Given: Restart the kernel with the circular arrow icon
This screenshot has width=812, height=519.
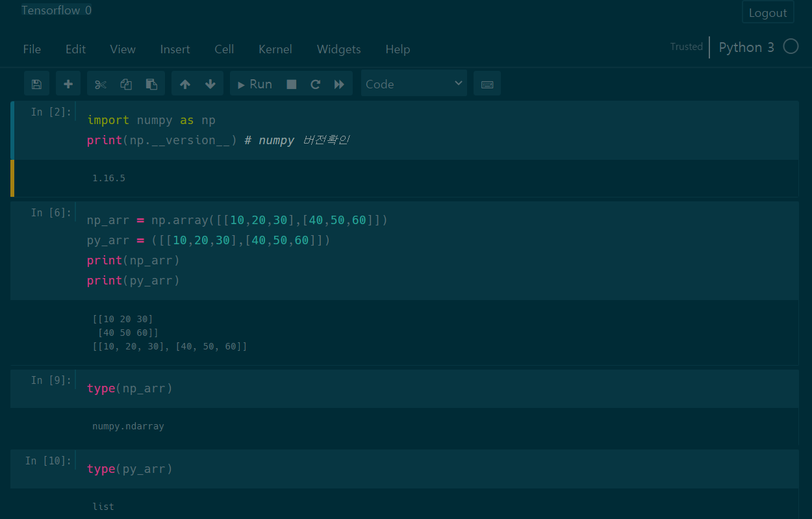Looking at the screenshot, I should [316, 84].
